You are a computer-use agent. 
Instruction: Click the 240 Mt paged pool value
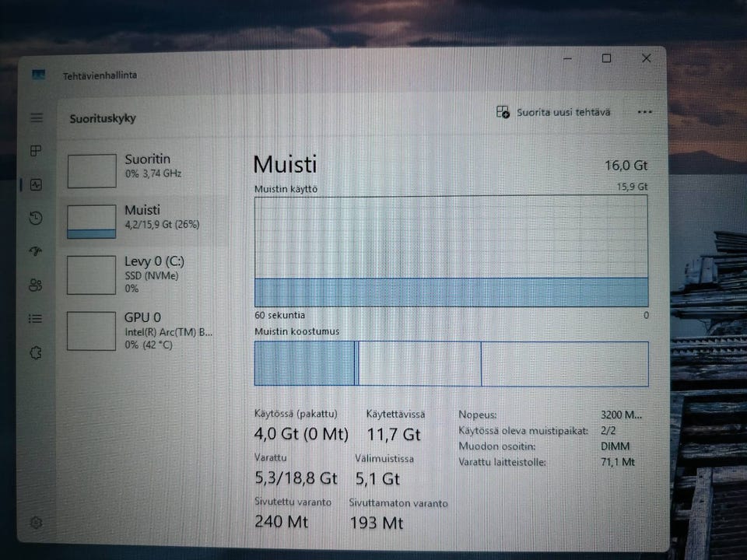point(281,521)
